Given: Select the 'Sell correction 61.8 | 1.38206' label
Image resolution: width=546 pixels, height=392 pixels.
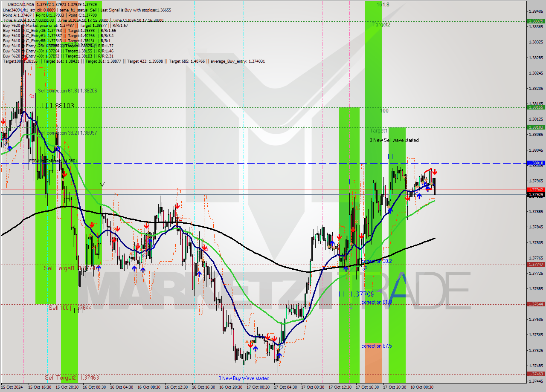Looking at the screenshot, I should pos(67,91).
